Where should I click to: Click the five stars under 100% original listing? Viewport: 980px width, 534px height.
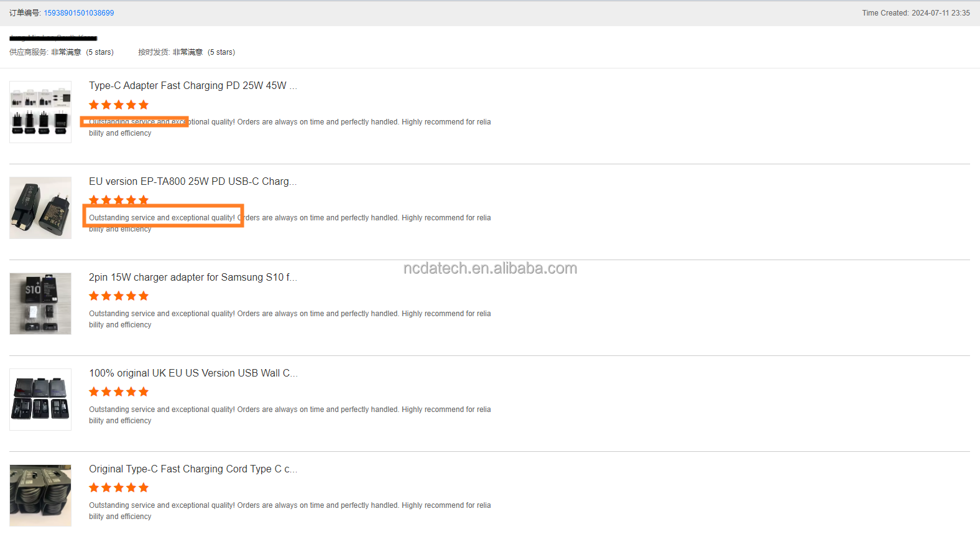coord(119,392)
